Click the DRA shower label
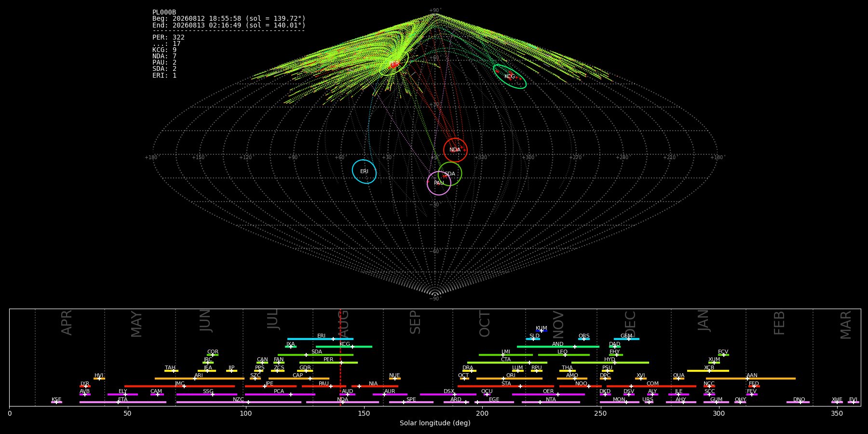The image size is (868, 434). (x=468, y=368)
